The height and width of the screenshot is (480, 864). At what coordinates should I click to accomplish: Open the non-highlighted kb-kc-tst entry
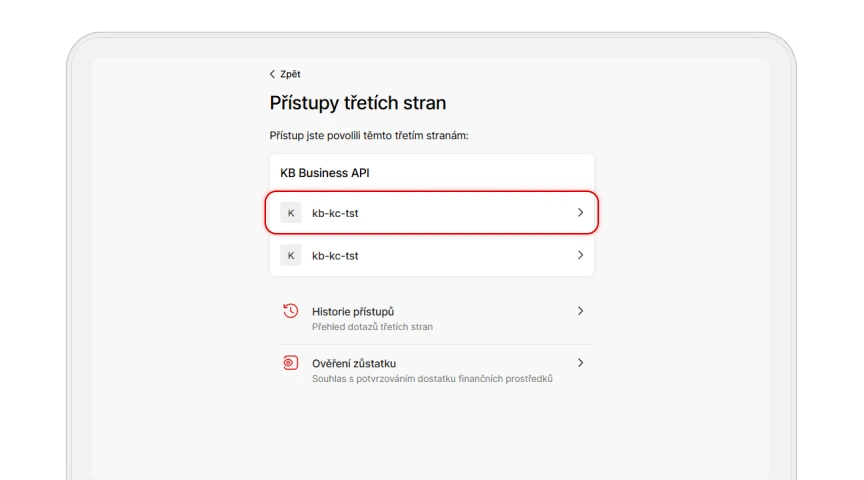tap(431, 256)
